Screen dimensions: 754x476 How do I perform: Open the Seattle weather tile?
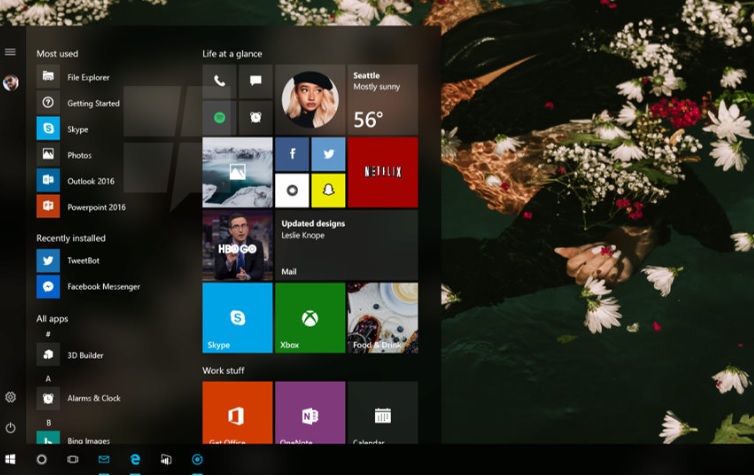pos(382,99)
